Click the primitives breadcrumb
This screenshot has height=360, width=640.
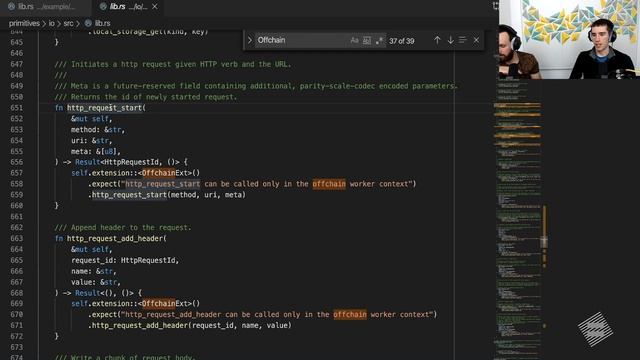pyautogui.click(x=24, y=23)
